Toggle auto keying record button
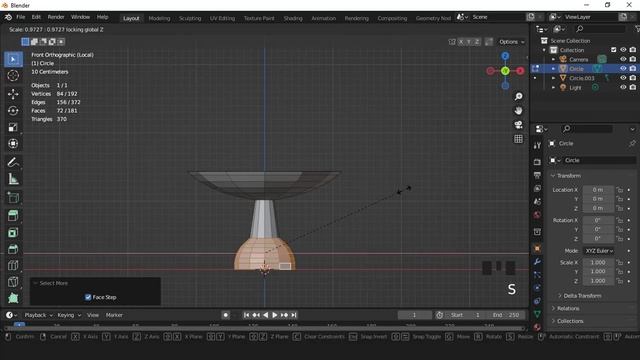640x360 pixels. pyautogui.click(x=225, y=315)
